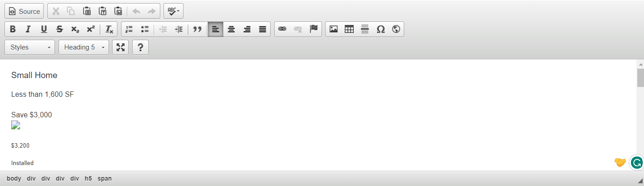Insert an anchor using the flag icon

pos(314,29)
